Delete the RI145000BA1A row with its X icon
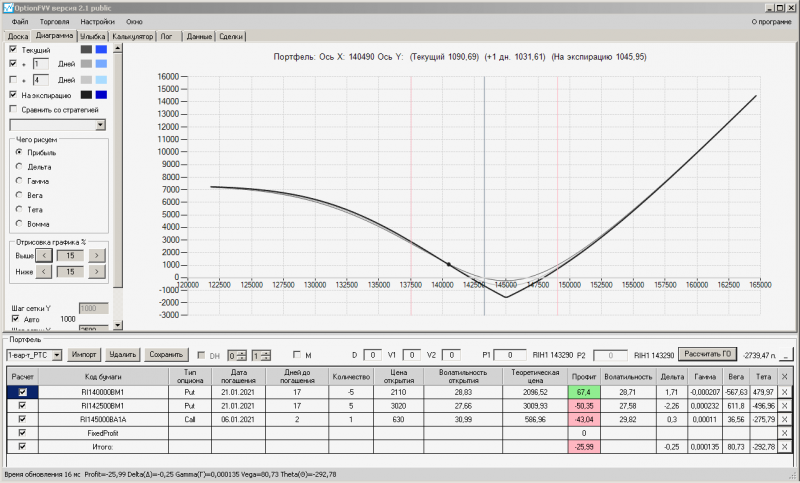Viewport: 800px width, 483px height. pyautogui.click(x=784, y=419)
